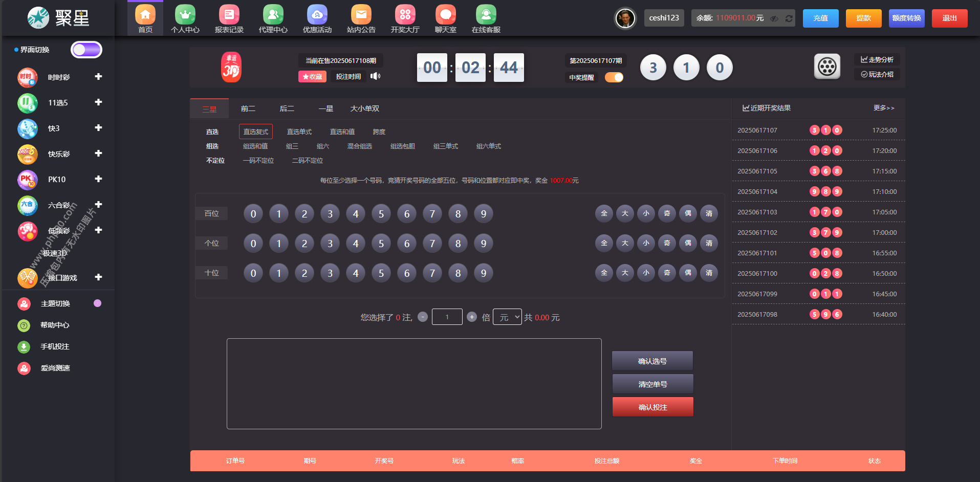Click the 优惠活动 promotions icon
Viewport: 980px width, 482px height.
[317, 15]
